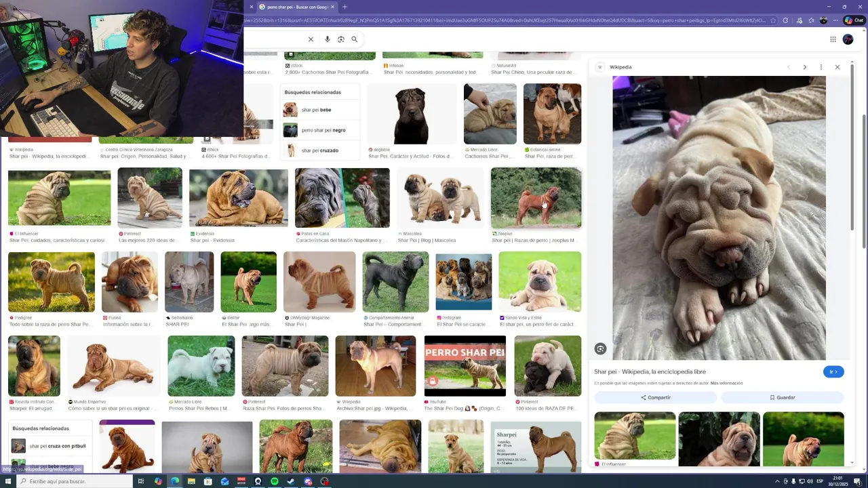Image resolution: width=868 pixels, height=488 pixels.
Task: Open the Google apps grid
Action: pyautogui.click(x=833, y=39)
